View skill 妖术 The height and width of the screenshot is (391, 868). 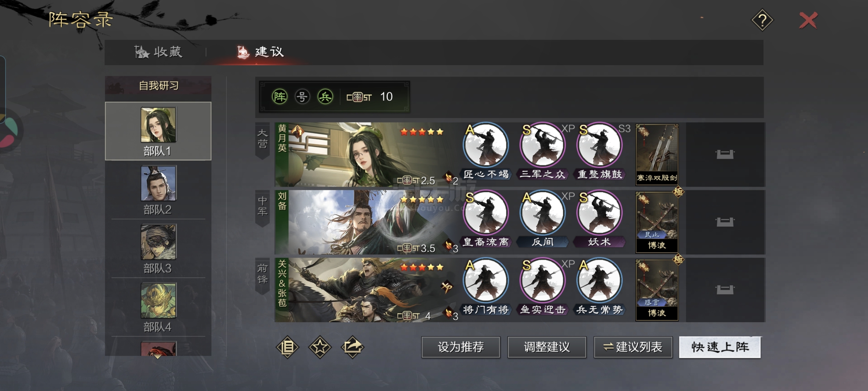pyautogui.click(x=600, y=219)
